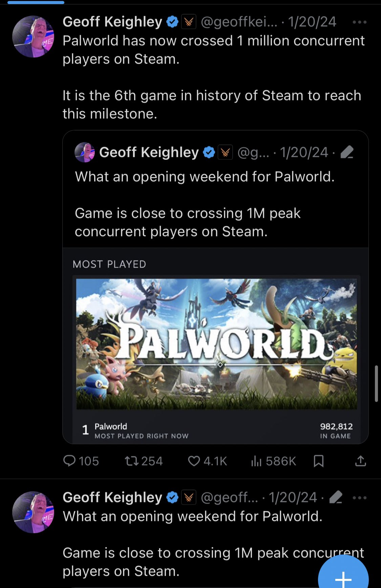Tap the share icon on first tweet
381x588 pixels.
[361, 461]
